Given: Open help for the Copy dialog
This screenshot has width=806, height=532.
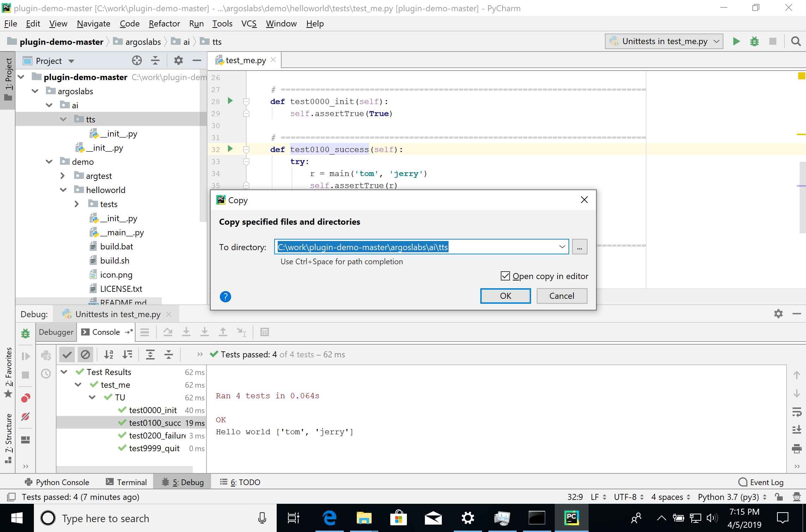Looking at the screenshot, I should [225, 297].
